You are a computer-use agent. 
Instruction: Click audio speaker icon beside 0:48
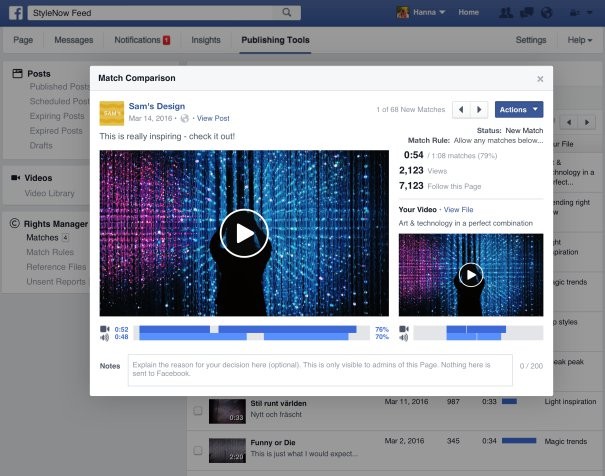[105, 338]
